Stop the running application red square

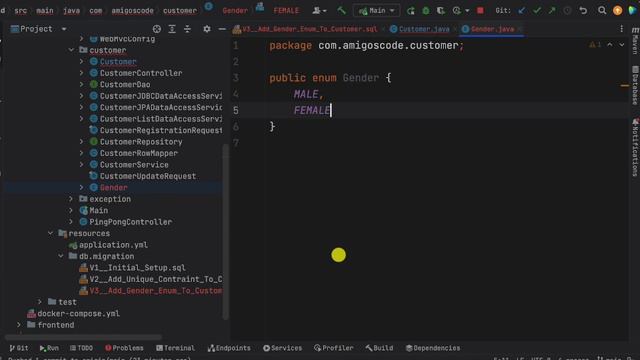point(480,11)
